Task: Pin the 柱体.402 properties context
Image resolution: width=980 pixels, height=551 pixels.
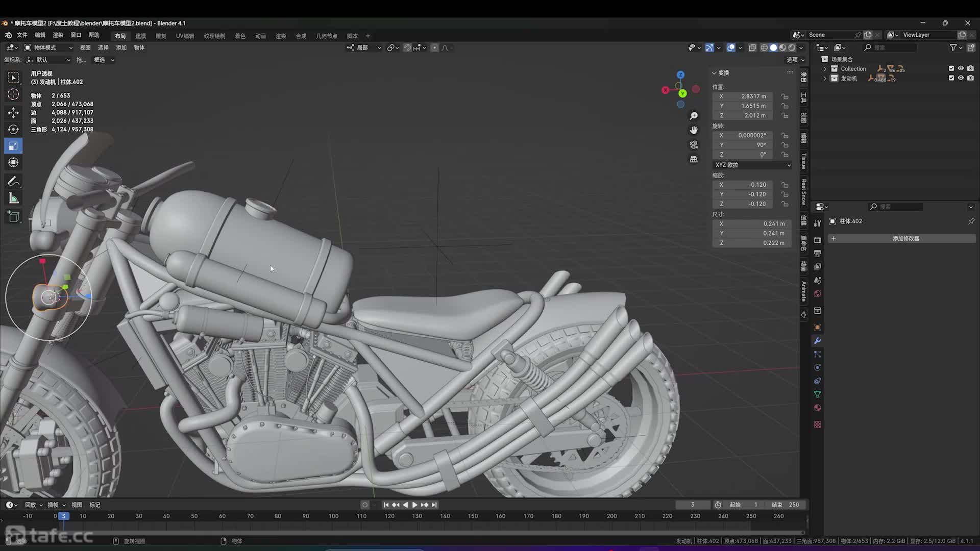Action: click(971, 221)
